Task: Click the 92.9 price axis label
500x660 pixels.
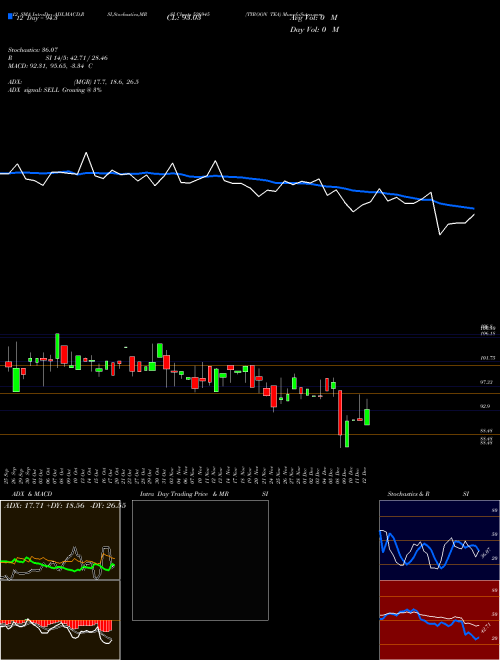Action: (487, 406)
